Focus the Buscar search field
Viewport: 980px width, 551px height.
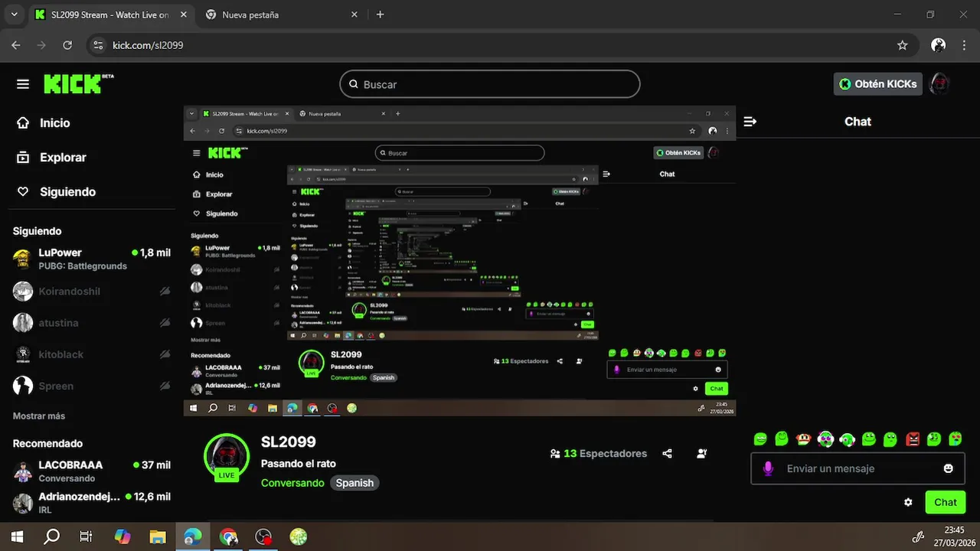(x=490, y=84)
